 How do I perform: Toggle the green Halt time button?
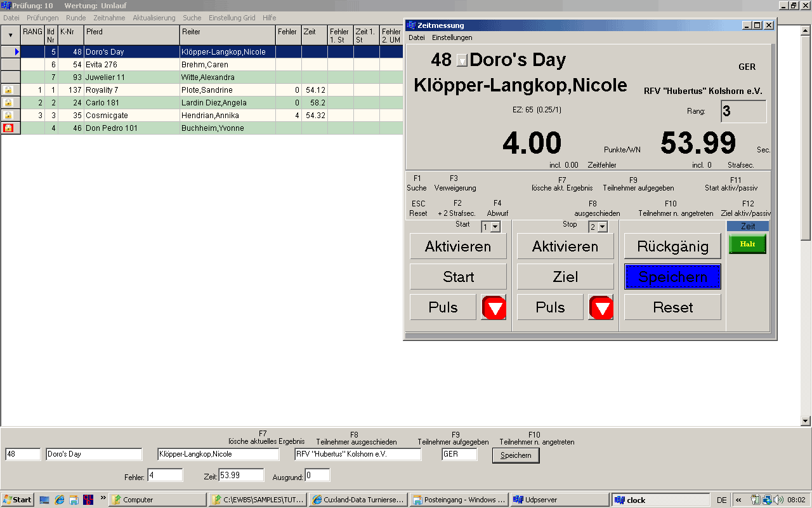[747, 244]
